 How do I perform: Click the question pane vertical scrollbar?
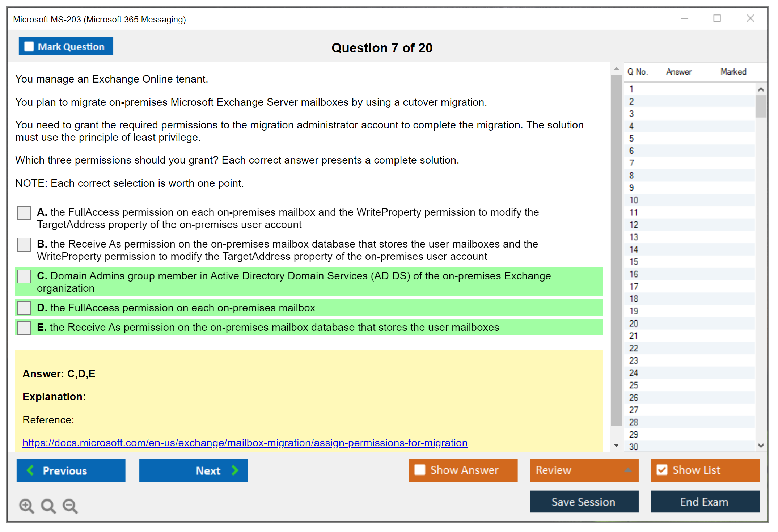click(616, 250)
